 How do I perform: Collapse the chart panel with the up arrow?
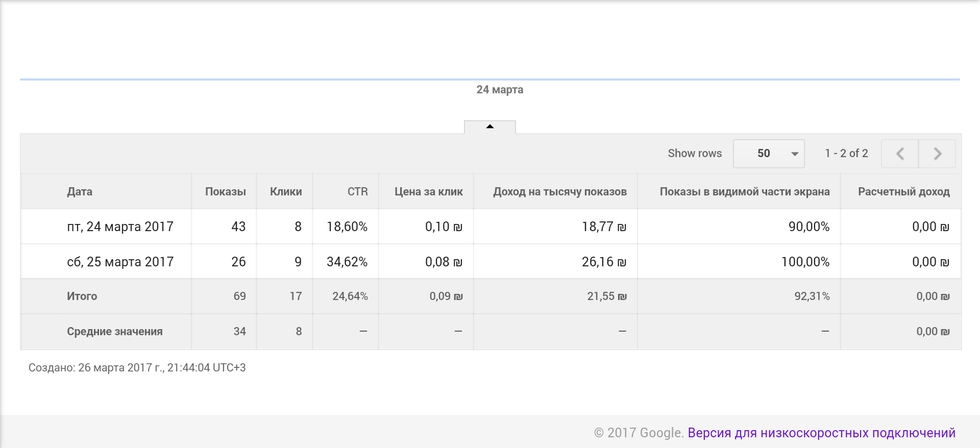(490, 127)
